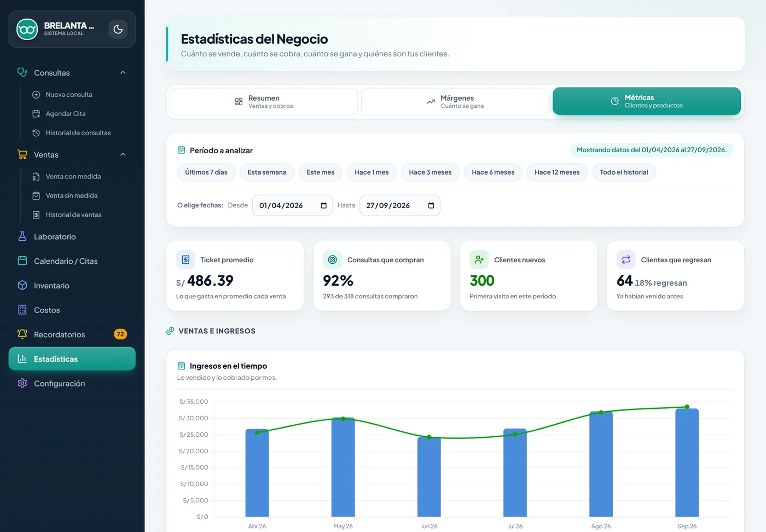Select Últimos 7 días period
Image resolution: width=766 pixels, height=532 pixels.
coord(206,172)
